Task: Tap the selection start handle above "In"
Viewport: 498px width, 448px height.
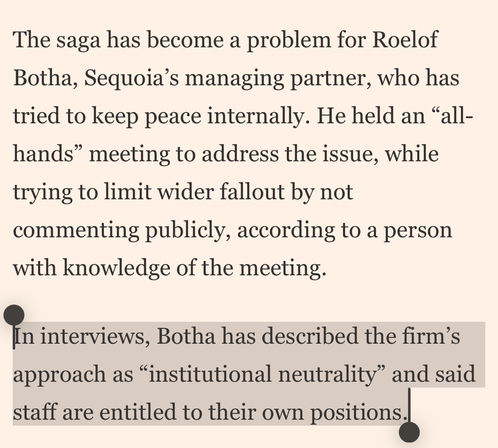Action: pos(14,315)
